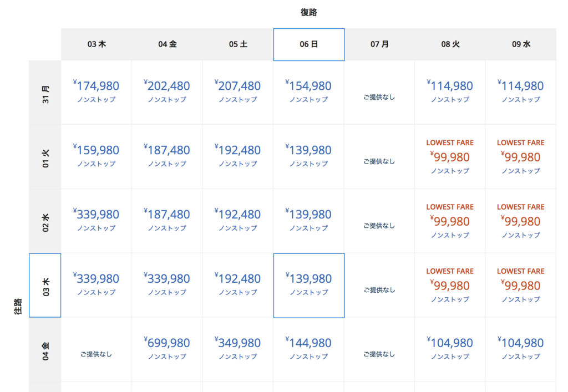
Task: Pick LOWEST FARE ¥99,980, outbound 03 木 return 08 火
Action: point(450,285)
